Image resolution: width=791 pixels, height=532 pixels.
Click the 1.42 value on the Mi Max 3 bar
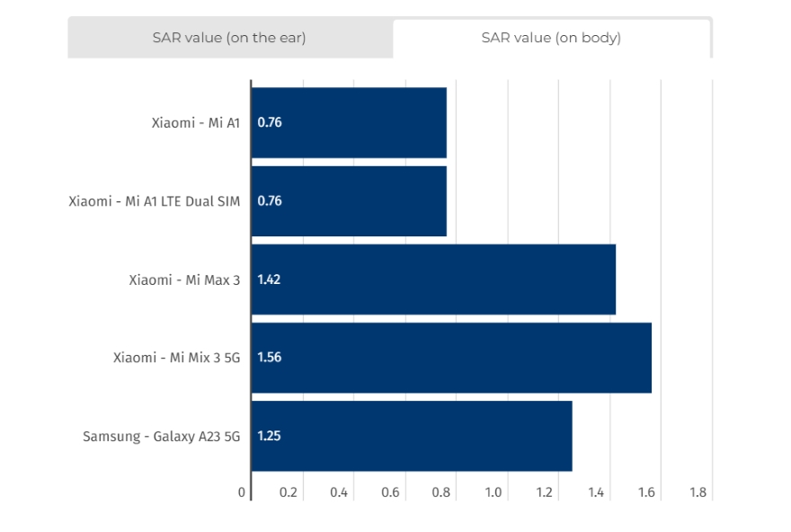(x=269, y=279)
